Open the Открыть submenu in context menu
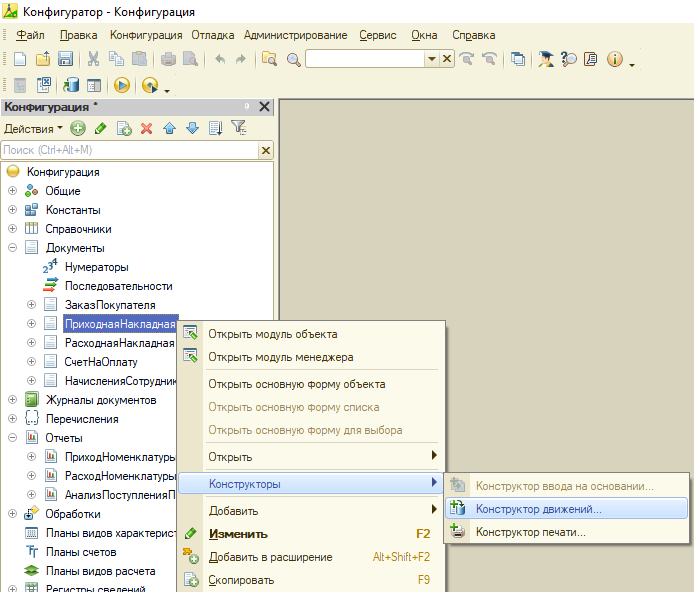Image resolution: width=694 pixels, height=592 pixels. [x=311, y=457]
